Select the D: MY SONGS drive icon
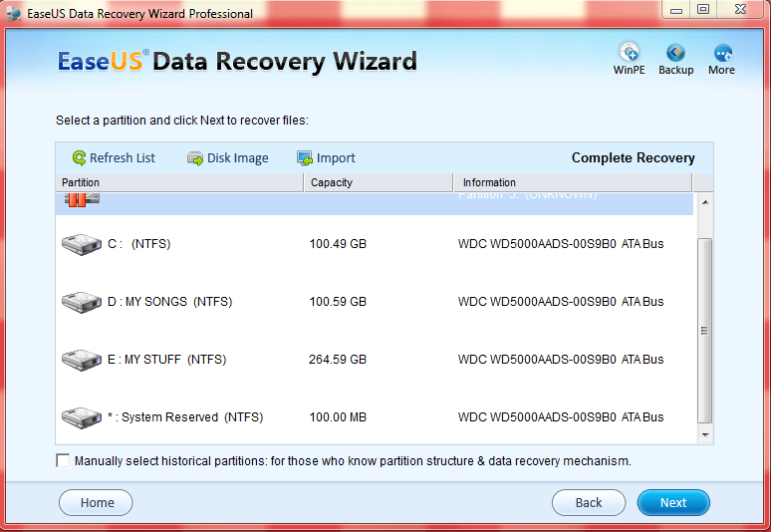Viewport: 771px width, 532px height. (x=82, y=302)
